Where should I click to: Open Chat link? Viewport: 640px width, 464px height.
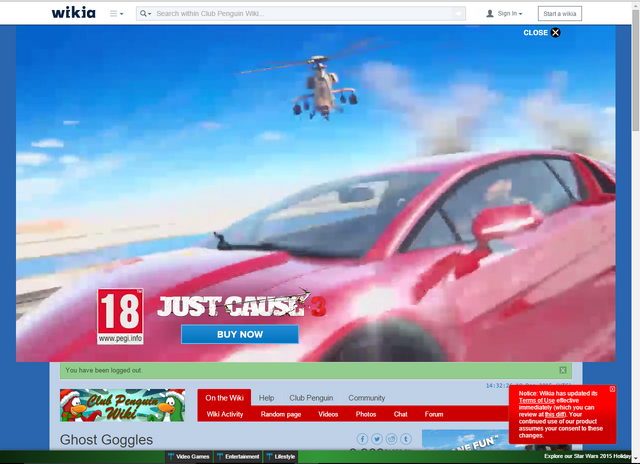point(400,414)
